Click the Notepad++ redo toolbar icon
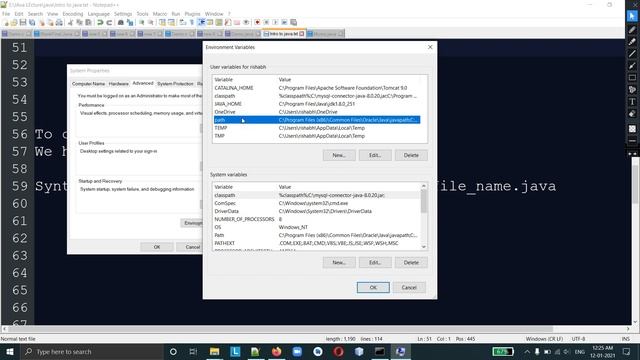The image size is (640, 360). pyautogui.click(x=109, y=22)
